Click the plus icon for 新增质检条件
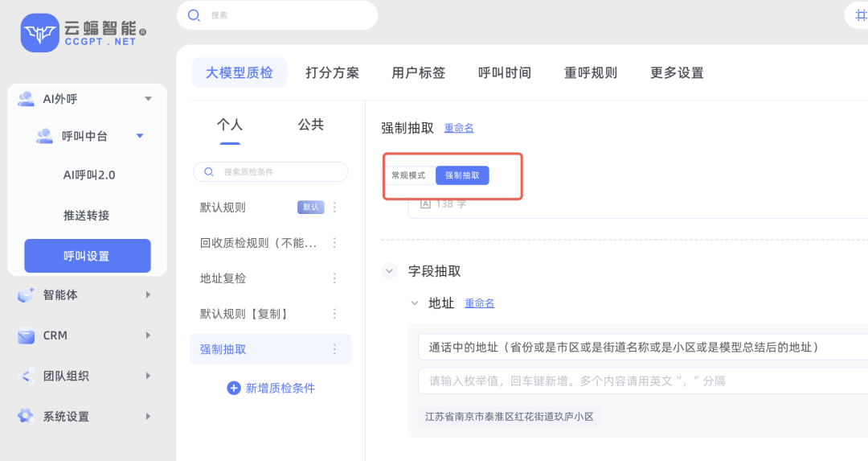 click(234, 388)
